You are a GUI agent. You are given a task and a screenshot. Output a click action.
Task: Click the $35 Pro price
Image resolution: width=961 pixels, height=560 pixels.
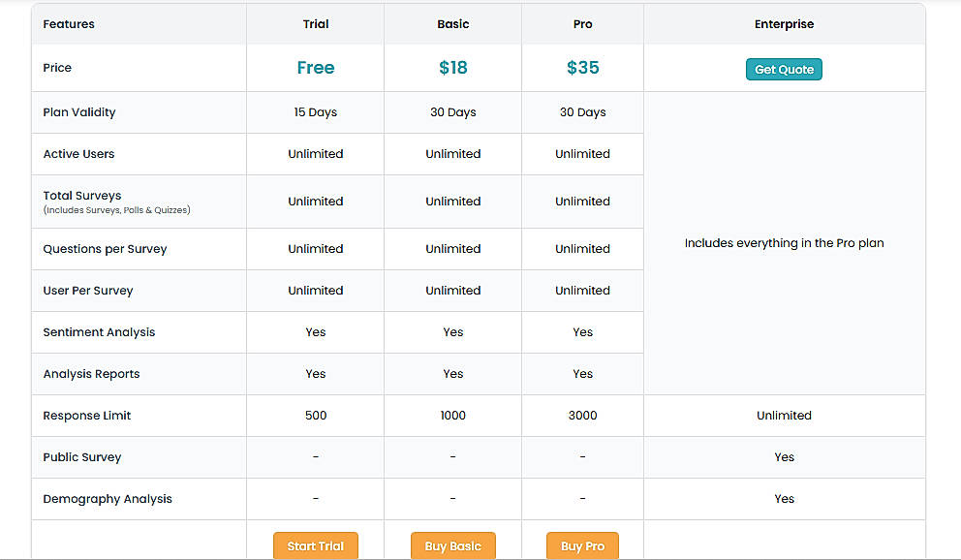[x=583, y=68]
